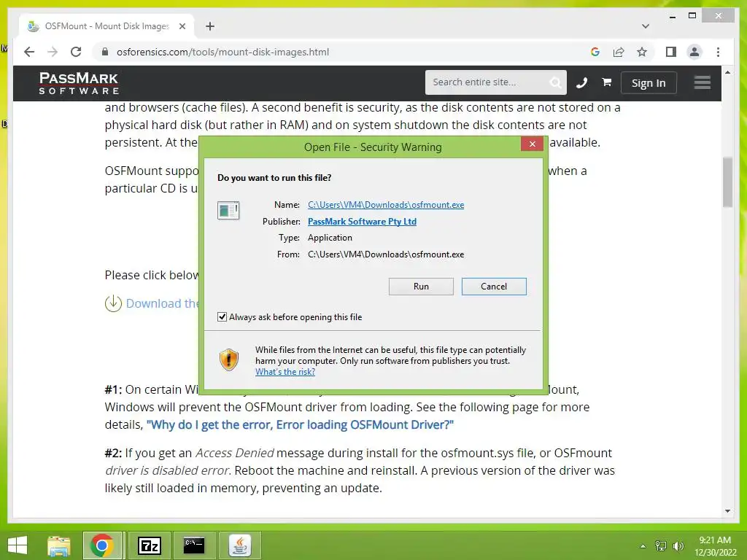Open the Chrome profile avatar
This screenshot has height=560, width=747.
(694, 52)
